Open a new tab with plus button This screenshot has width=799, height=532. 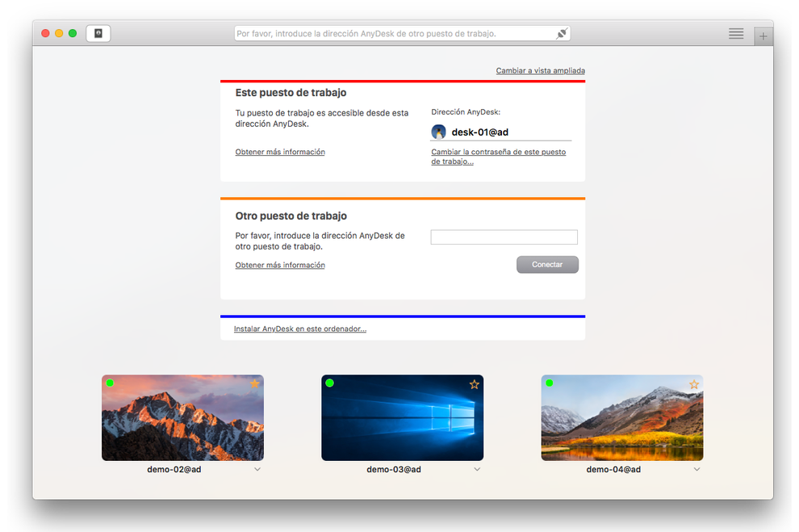763,36
